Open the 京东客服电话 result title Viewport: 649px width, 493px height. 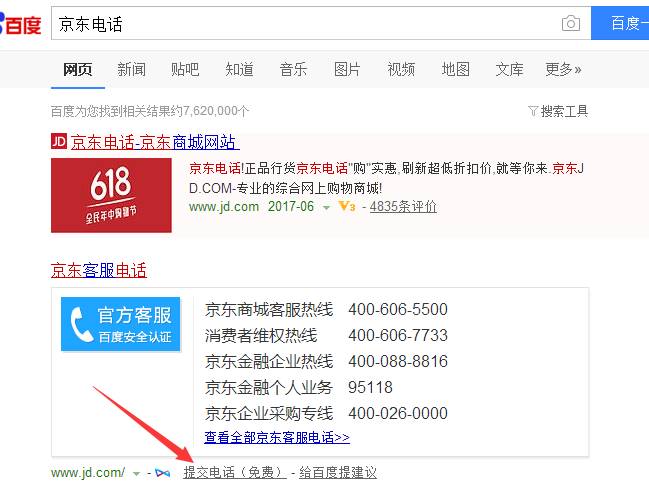[99, 270]
